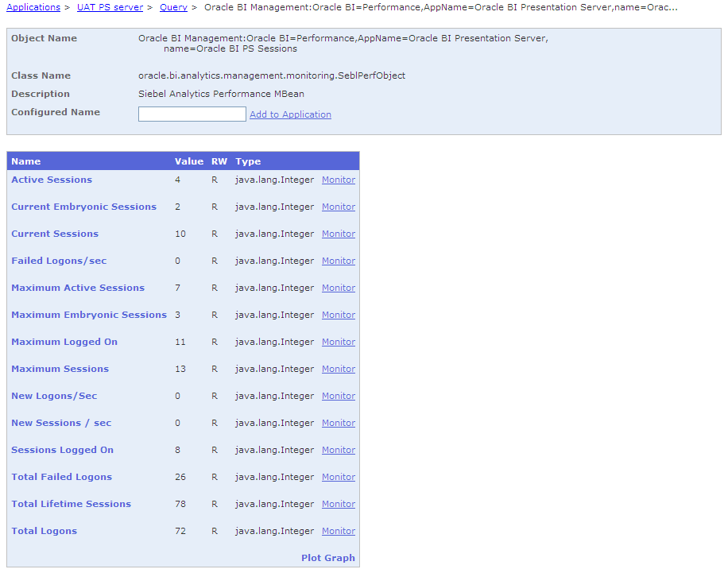This screenshot has width=728, height=573.
Task: Monitor the Maximum Logged On metric
Action: click(338, 342)
